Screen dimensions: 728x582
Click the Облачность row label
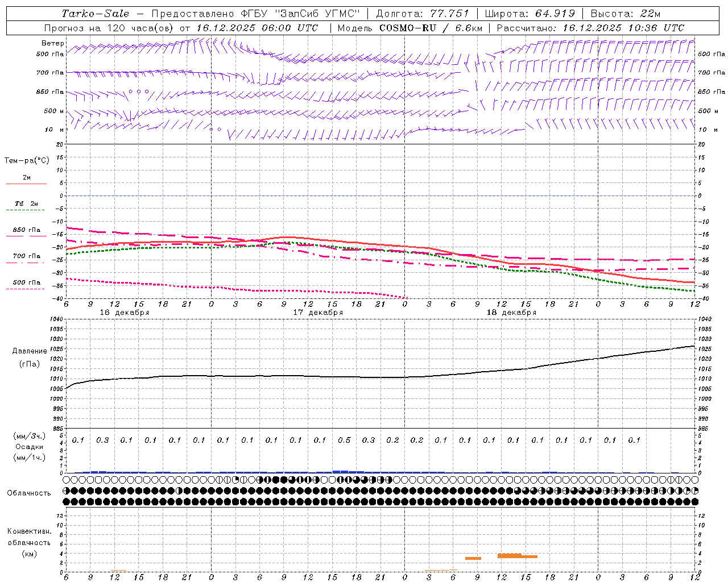tap(29, 493)
